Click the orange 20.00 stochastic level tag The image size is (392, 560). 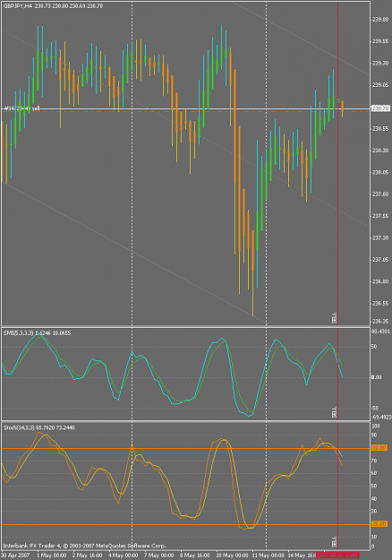(379, 524)
